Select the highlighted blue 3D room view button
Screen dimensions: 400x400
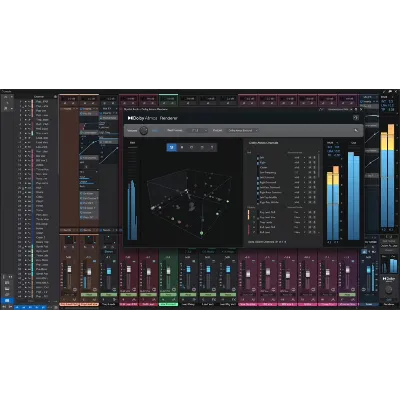point(172,147)
